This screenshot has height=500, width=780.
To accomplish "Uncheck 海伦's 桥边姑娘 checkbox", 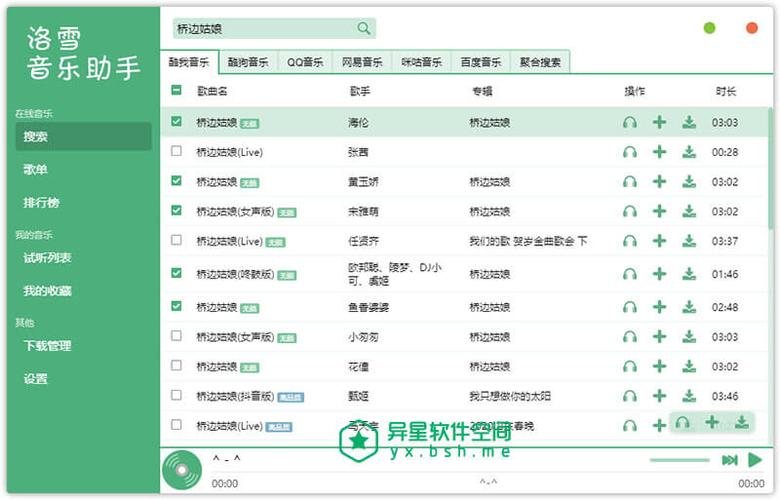I will coord(176,121).
